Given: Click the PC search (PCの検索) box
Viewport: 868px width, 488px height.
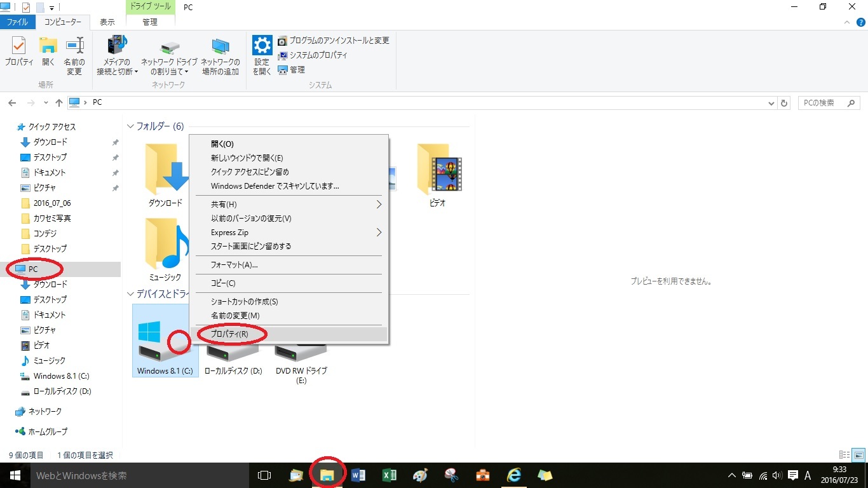Looking at the screenshot, I should coord(829,103).
